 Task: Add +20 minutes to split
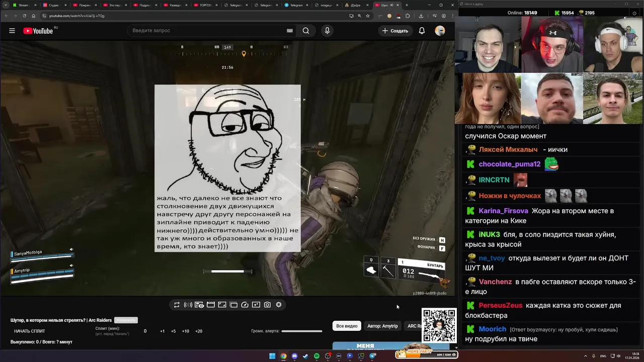click(x=199, y=331)
